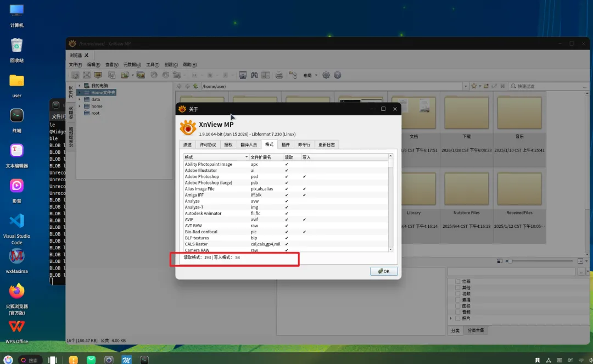Open the 插件 tab
The height and width of the screenshot is (364, 593).
click(x=286, y=145)
